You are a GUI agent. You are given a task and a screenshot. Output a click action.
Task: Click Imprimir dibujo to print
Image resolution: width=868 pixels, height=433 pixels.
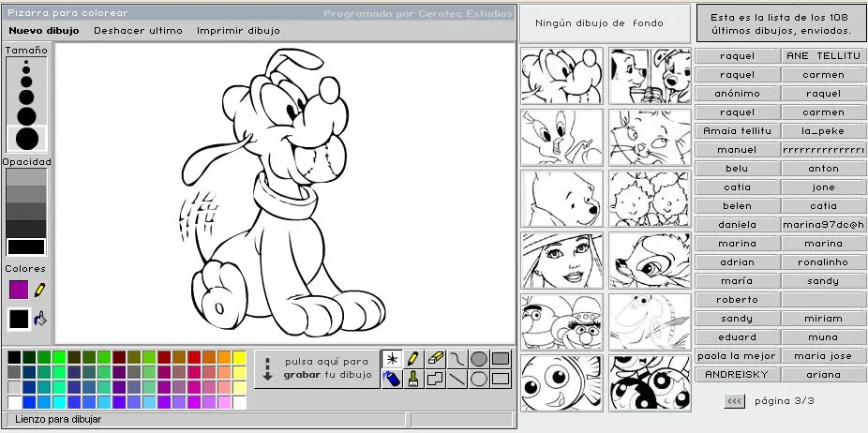coord(239,30)
